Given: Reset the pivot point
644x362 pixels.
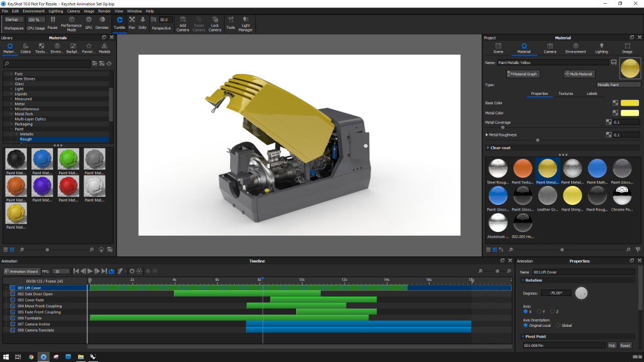Looking at the screenshot, I should pos(625,346).
